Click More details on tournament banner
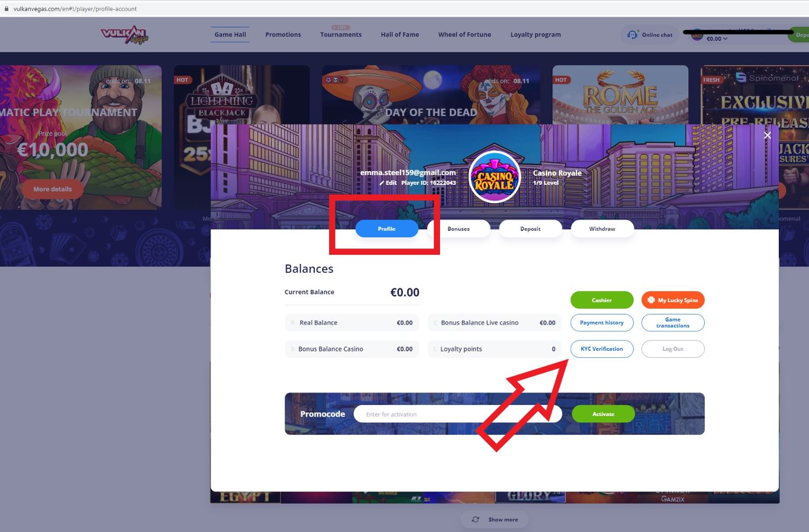Image resolution: width=809 pixels, height=532 pixels. (x=52, y=189)
